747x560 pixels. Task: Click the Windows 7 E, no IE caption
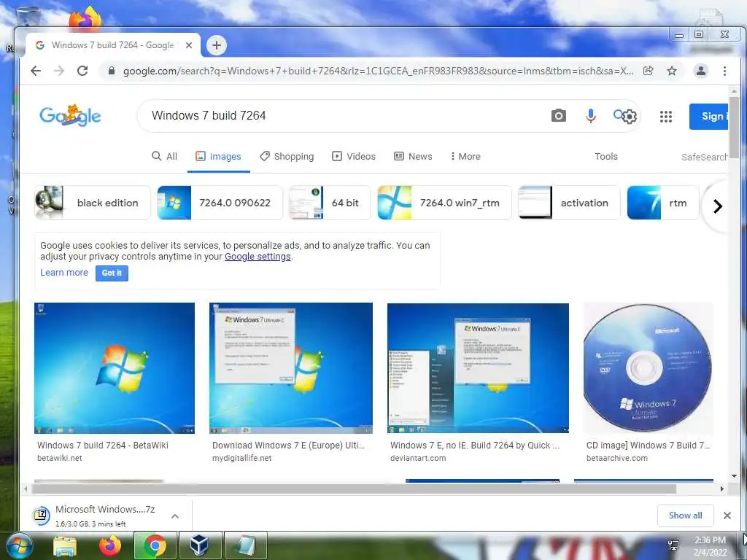[x=475, y=446]
